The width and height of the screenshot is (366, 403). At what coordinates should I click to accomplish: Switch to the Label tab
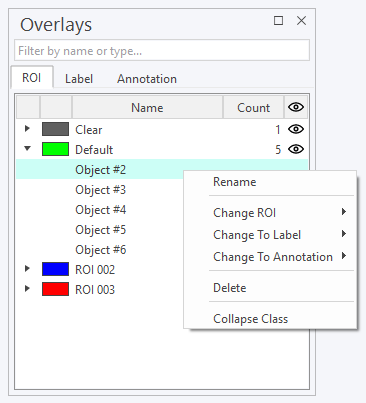[x=79, y=79]
